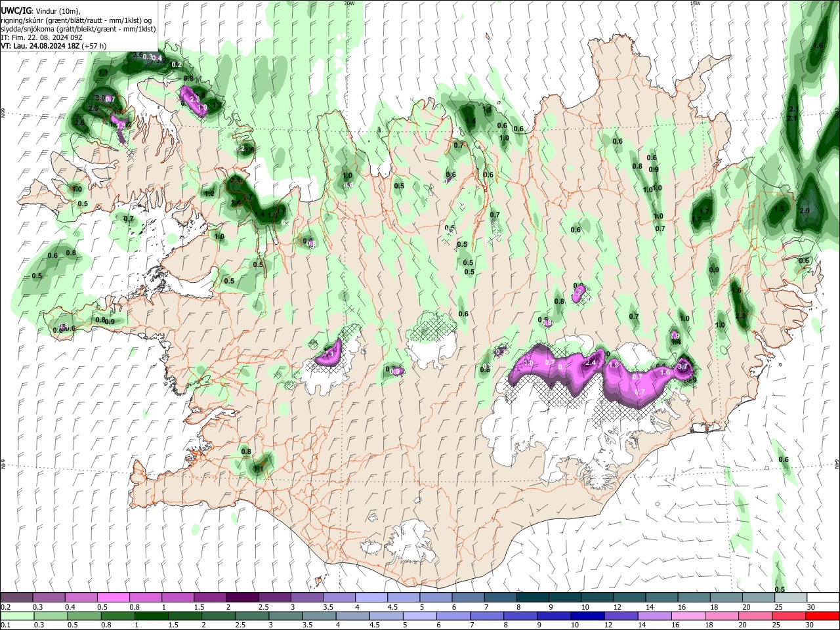Screen dimensions: 840x630
Task: Click the 0.2 label on the snow scale
Action: [x=5, y=607]
